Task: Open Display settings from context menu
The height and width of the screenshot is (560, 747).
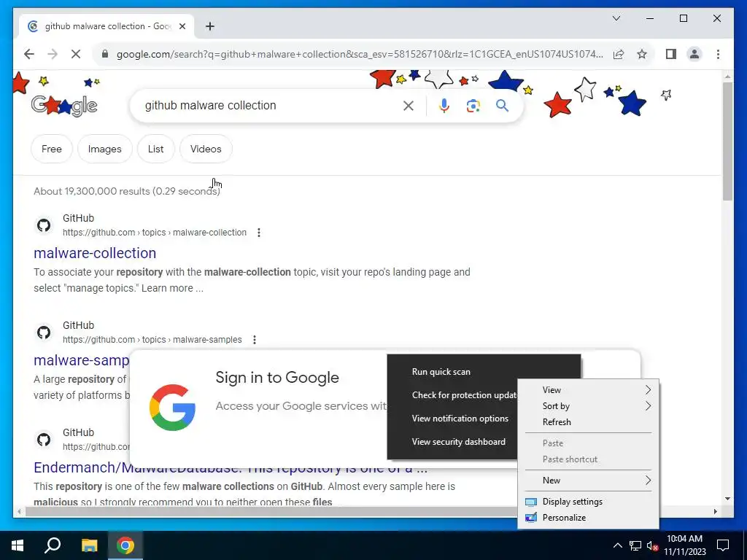Action: 589,502
